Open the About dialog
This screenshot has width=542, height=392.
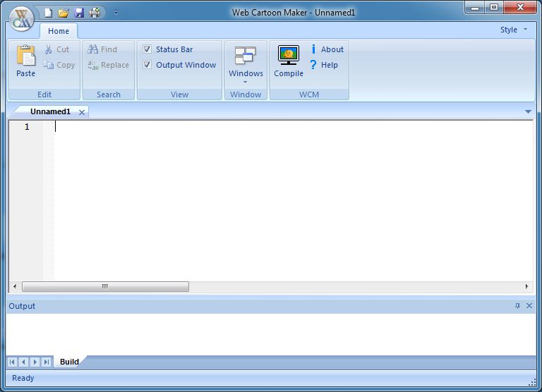(327, 49)
